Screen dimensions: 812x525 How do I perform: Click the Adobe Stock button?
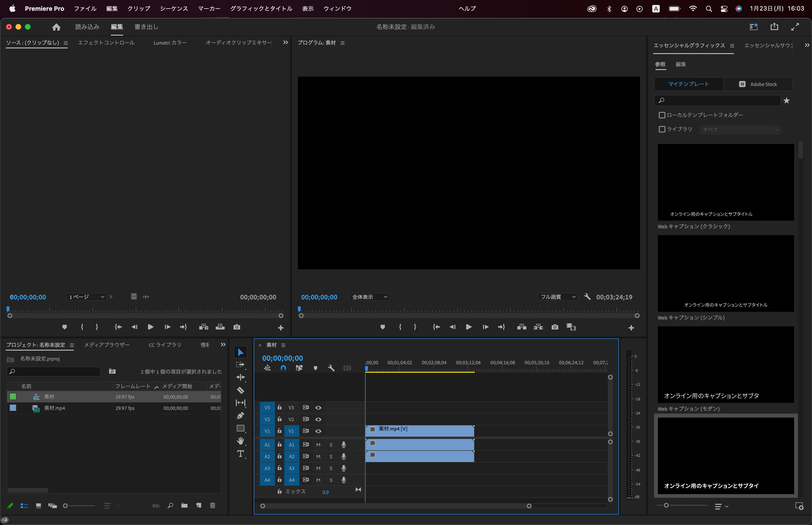(x=758, y=84)
